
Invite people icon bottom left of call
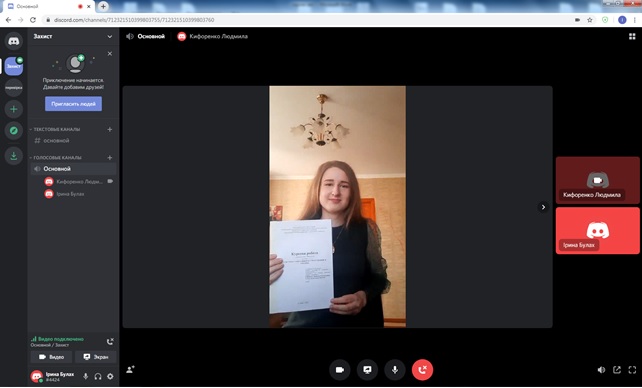pyautogui.click(x=131, y=370)
